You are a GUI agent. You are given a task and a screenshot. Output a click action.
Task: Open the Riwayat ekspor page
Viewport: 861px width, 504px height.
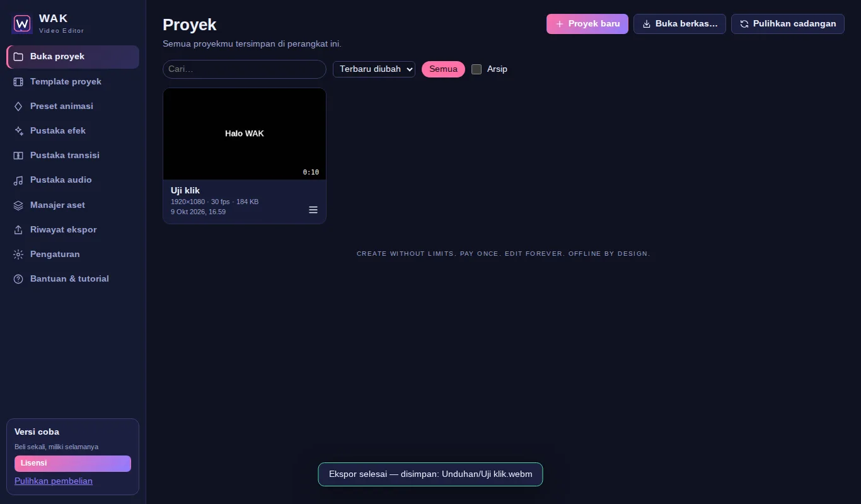pos(72,230)
